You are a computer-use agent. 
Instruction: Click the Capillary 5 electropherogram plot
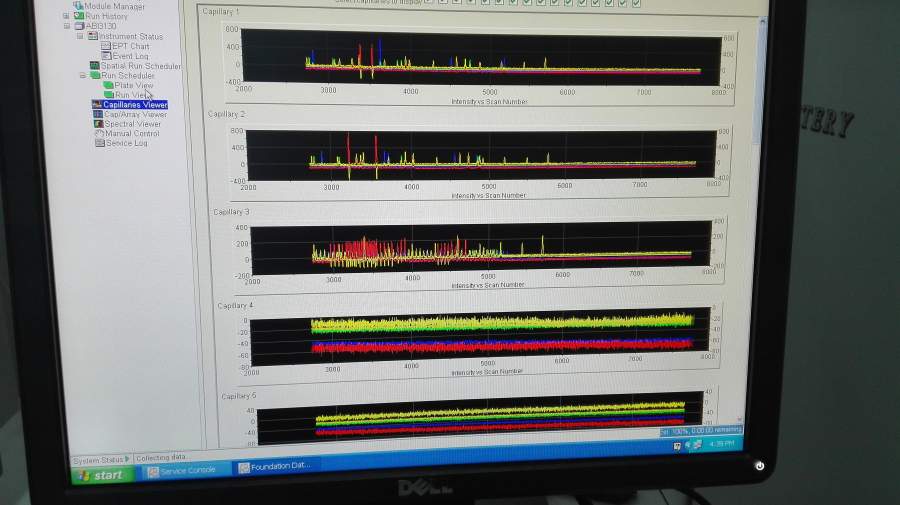click(x=480, y=418)
